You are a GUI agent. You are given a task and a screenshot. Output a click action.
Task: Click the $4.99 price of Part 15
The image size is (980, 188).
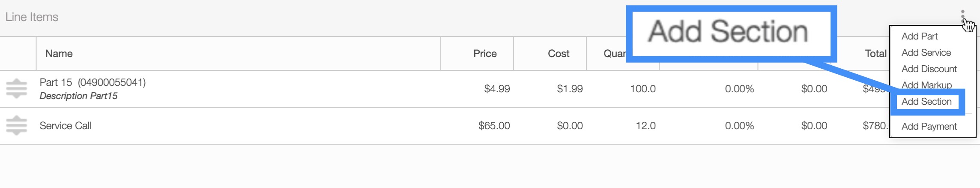point(497,89)
